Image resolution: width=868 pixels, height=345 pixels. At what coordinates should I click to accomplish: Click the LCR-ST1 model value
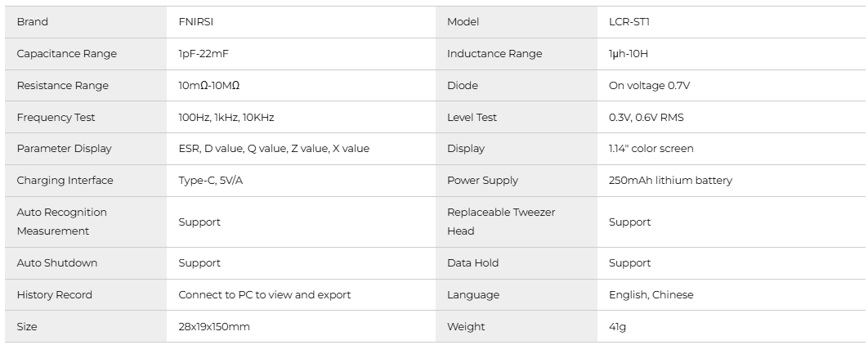click(x=629, y=22)
